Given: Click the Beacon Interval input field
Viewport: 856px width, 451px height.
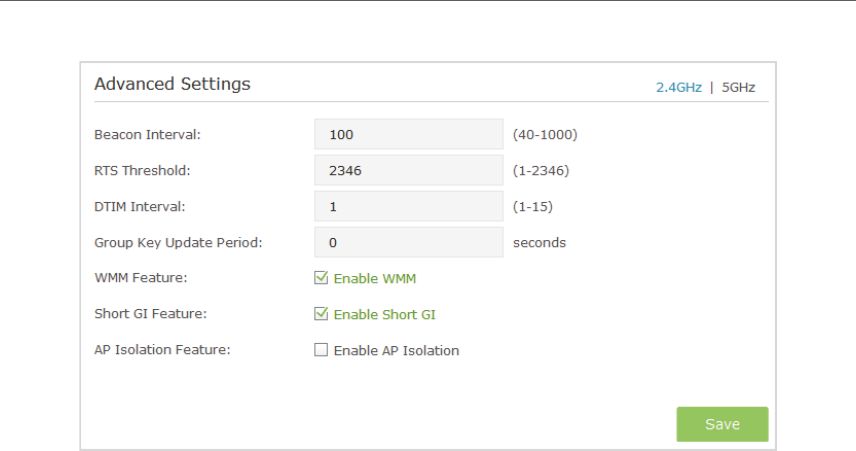Looking at the screenshot, I should 408,134.
